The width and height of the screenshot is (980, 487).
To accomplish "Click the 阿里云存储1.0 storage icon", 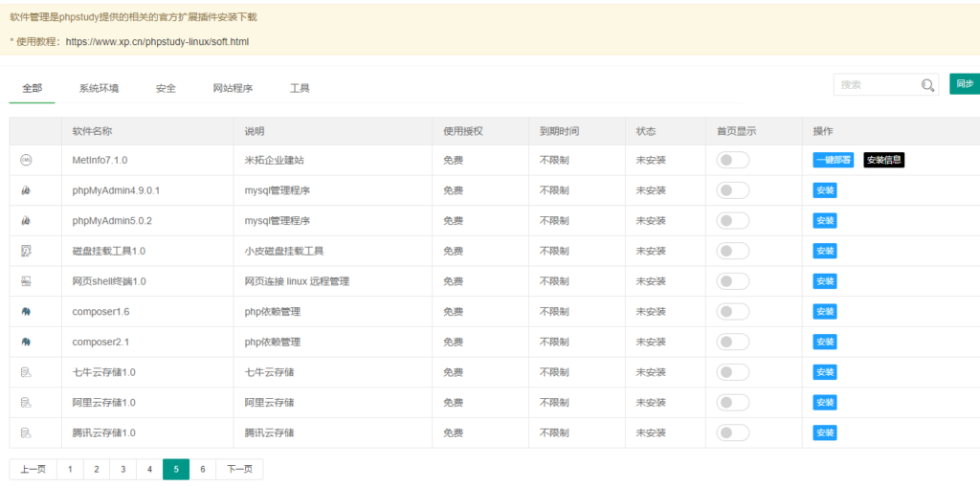I will [26, 403].
